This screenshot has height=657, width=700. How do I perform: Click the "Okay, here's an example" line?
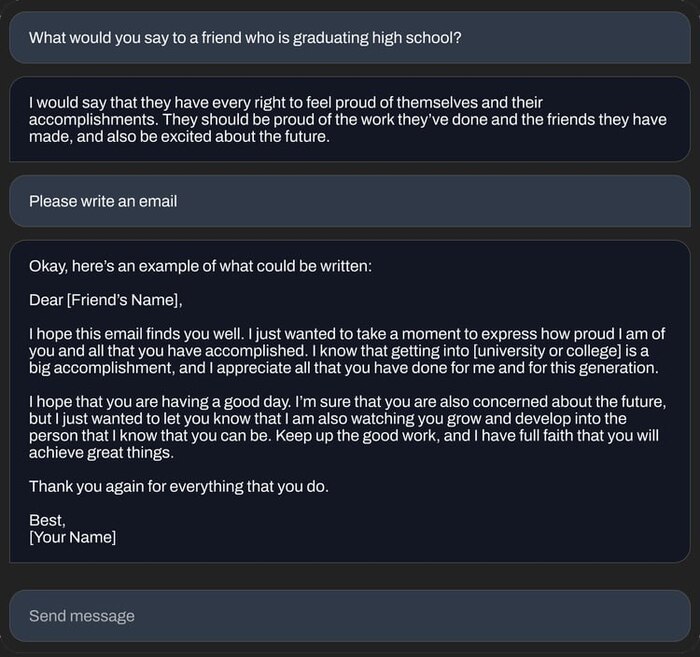coord(200,266)
